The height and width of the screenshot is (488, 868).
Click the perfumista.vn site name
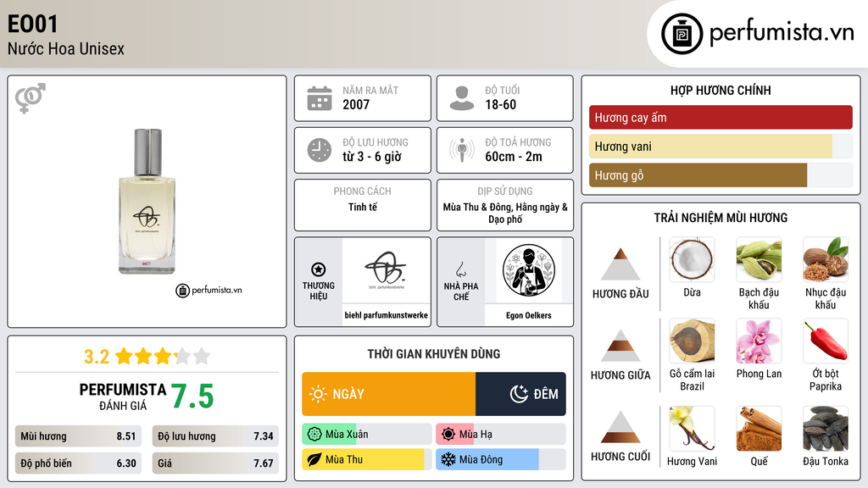click(x=782, y=32)
